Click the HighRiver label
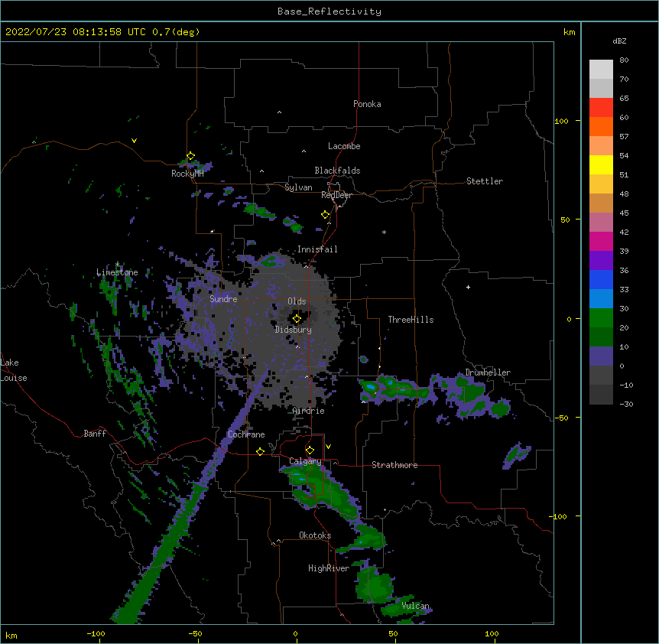This screenshot has width=659, height=644. 329,568
